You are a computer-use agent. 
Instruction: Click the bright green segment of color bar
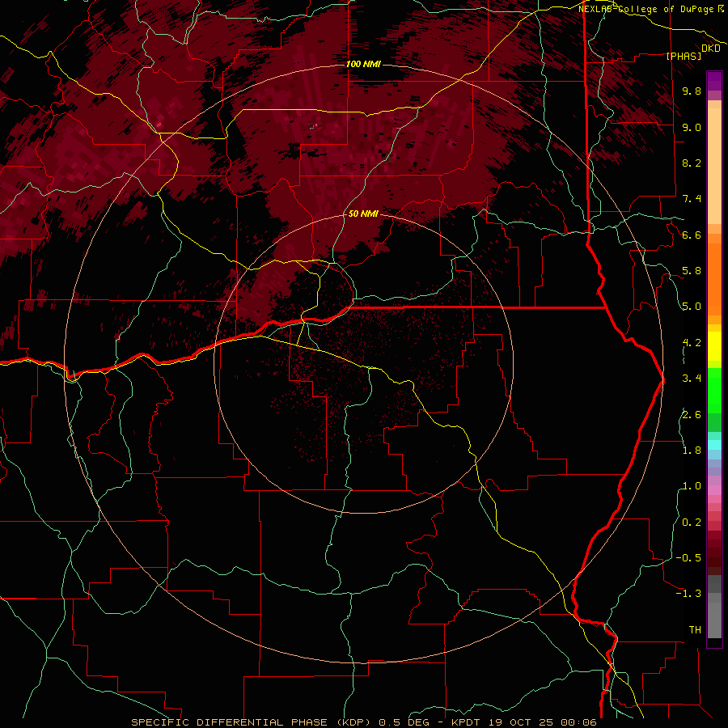[x=714, y=391]
